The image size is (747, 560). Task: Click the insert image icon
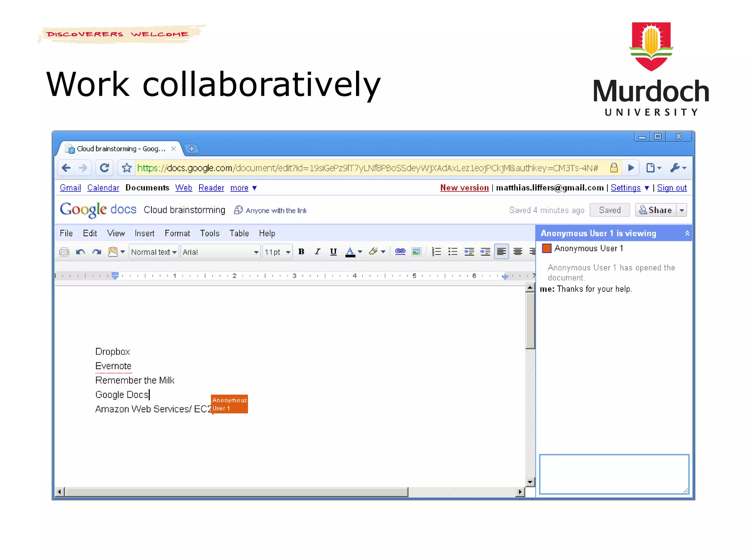click(417, 252)
